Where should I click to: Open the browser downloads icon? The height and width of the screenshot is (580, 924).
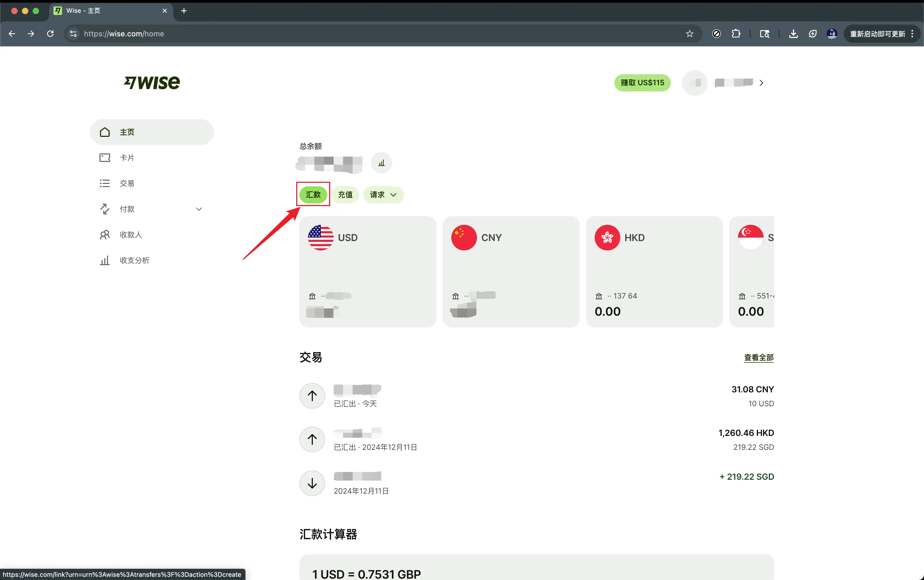(x=793, y=34)
